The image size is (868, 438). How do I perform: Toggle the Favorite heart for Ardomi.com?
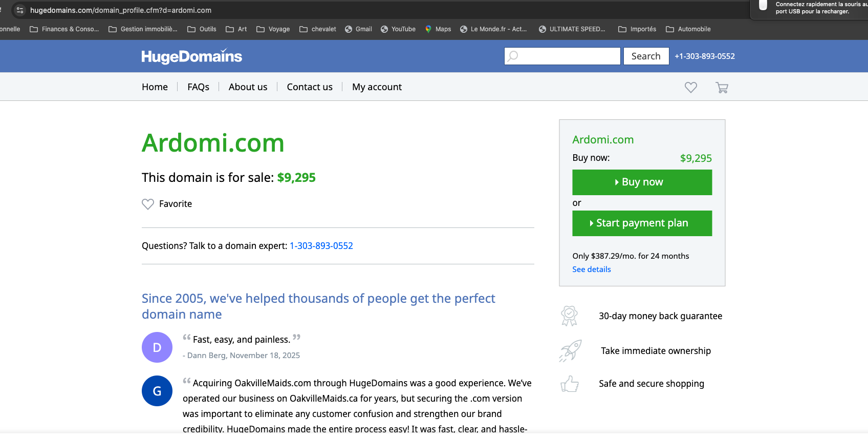148,204
